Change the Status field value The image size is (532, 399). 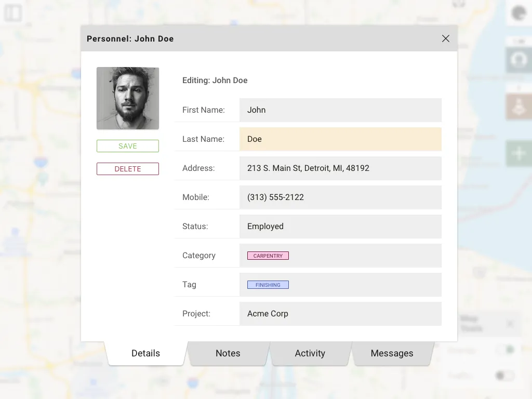click(340, 227)
